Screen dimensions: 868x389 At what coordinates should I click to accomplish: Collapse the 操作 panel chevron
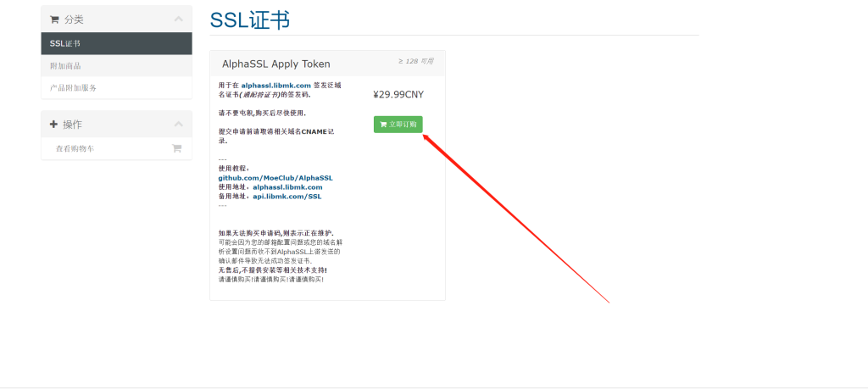(x=178, y=124)
